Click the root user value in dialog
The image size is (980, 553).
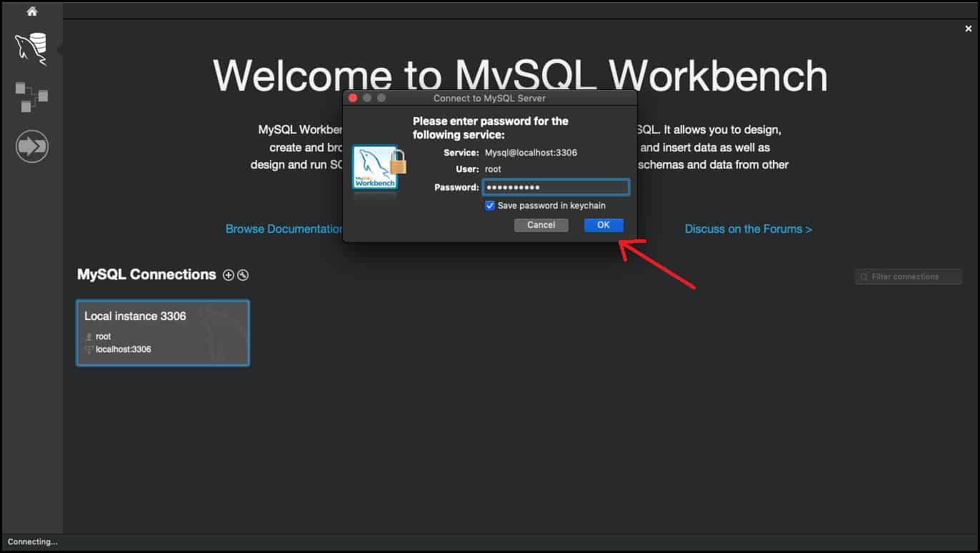493,169
